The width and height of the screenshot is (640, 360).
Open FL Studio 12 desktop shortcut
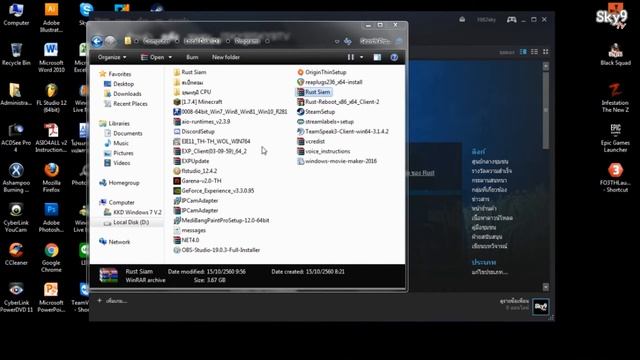(x=51, y=97)
